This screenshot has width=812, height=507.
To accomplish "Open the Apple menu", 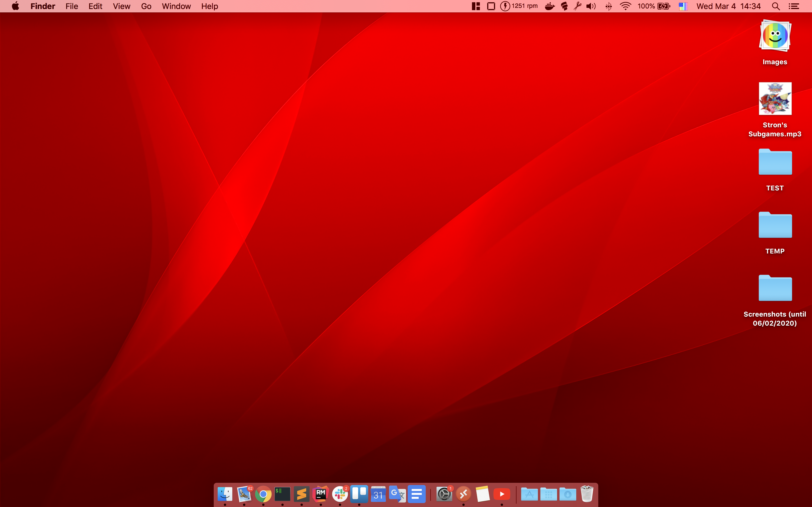I will pyautogui.click(x=16, y=6).
